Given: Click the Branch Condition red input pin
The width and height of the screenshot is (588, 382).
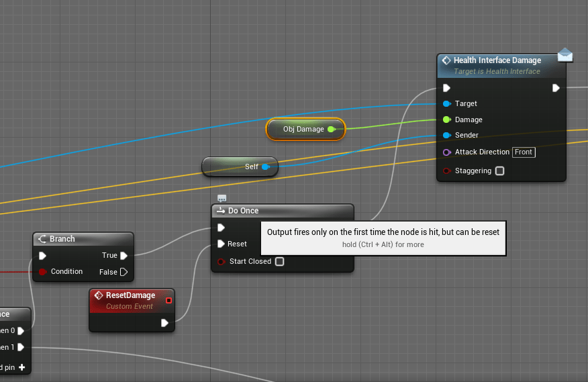Looking at the screenshot, I should pos(42,272).
